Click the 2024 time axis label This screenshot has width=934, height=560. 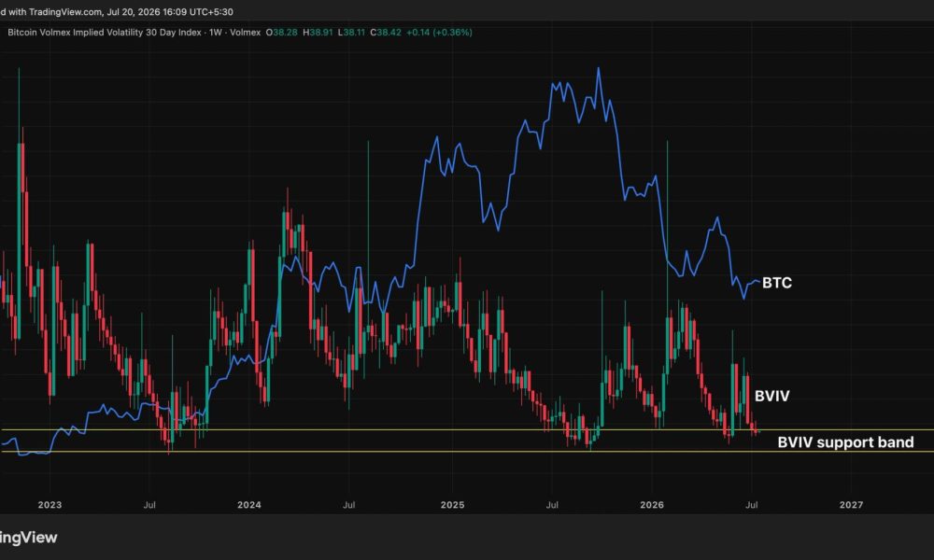point(249,505)
